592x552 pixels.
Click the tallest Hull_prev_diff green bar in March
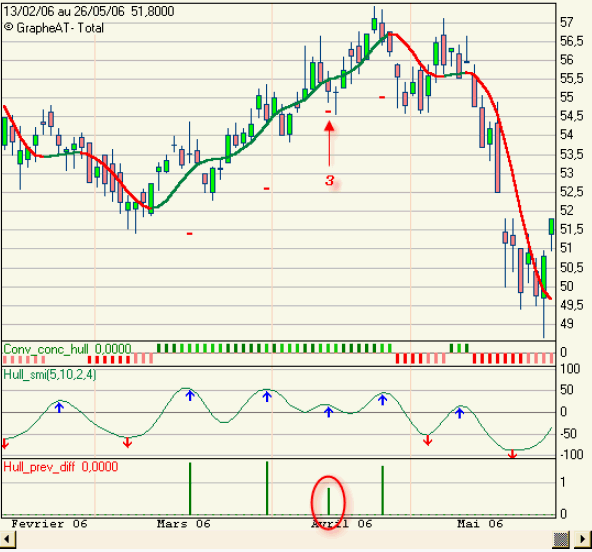pyautogui.click(x=267, y=488)
